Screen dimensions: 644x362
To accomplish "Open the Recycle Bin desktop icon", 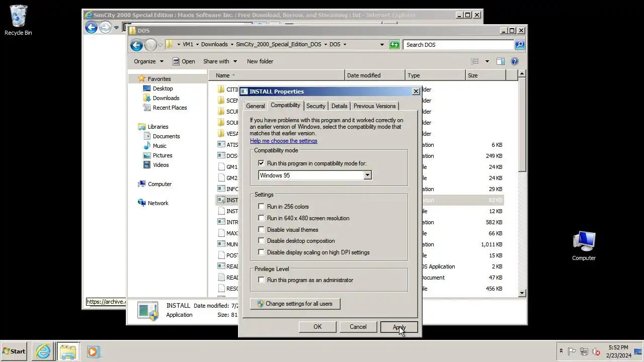I will tap(18, 20).
